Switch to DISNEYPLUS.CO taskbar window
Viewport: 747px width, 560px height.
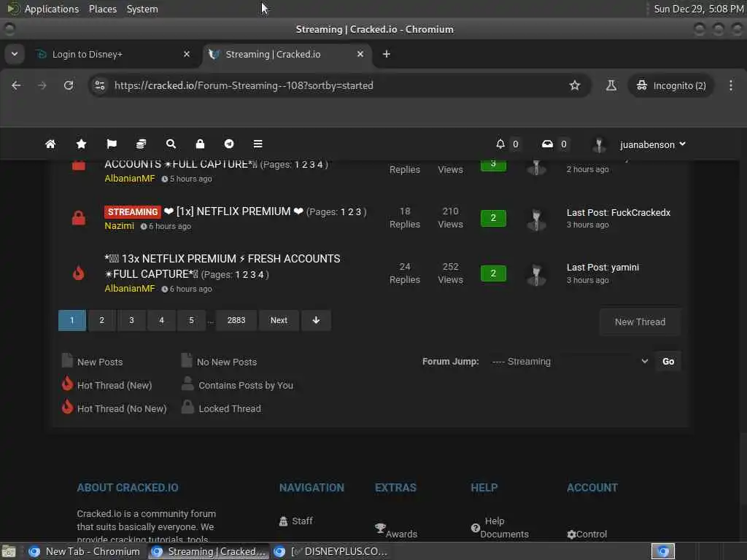tap(332, 551)
